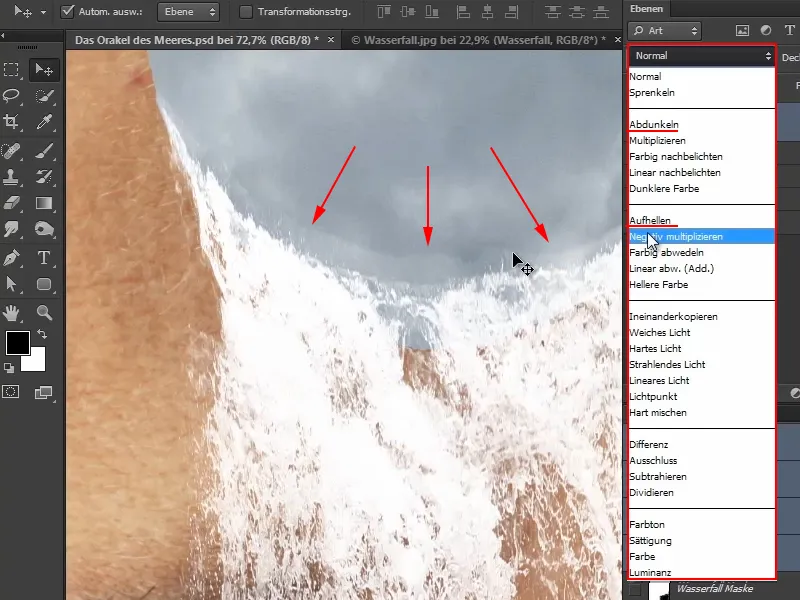800x600 pixels.
Task: Select the Clone Stamp tool
Action: [11, 177]
